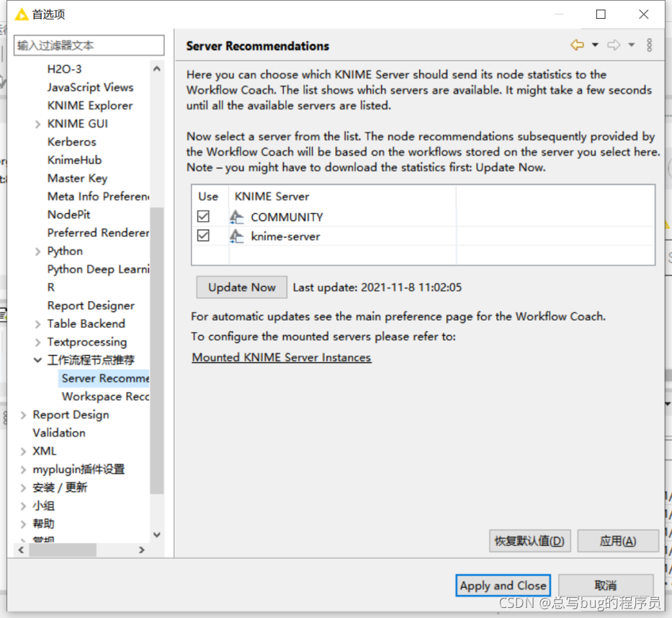Image resolution: width=672 pixels, height=618 pixels.
Task: Select Meta Info Preferences page
Action: (98, 197)
